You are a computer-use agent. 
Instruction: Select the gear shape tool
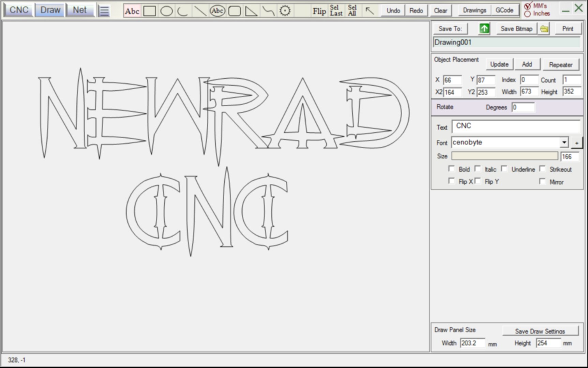click(285, 11)
